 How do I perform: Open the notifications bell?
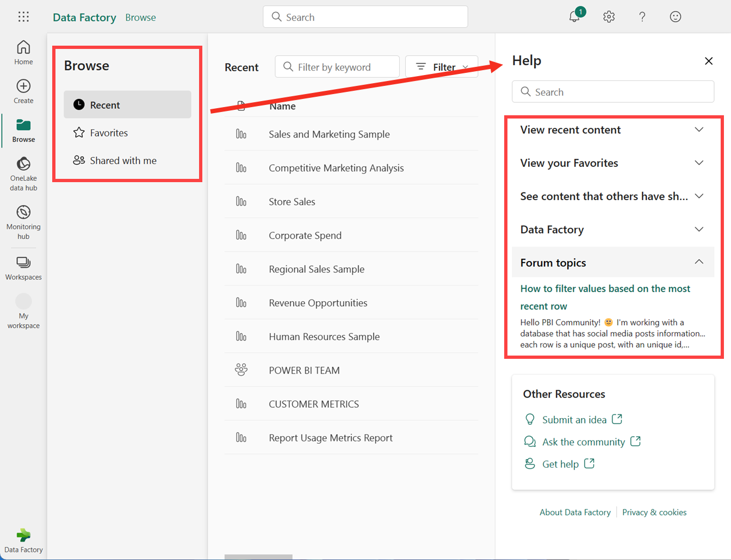click(x=574, y=16)
